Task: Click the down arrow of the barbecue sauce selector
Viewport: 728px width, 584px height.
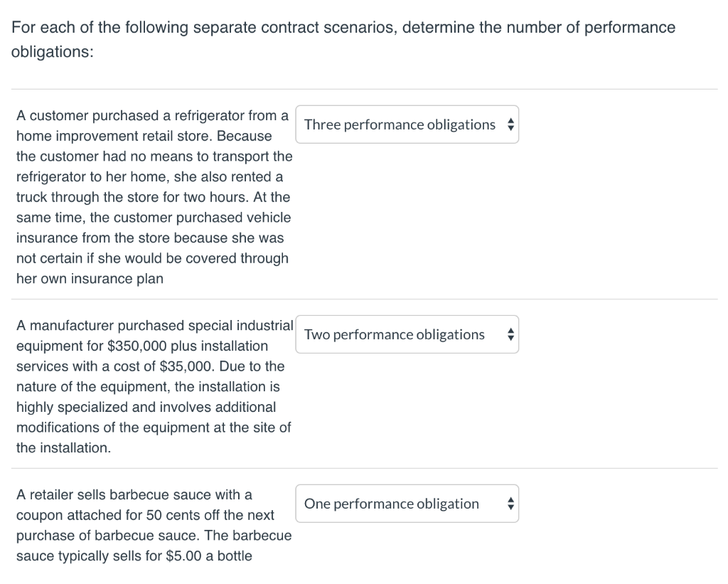Action: [510, 507]
